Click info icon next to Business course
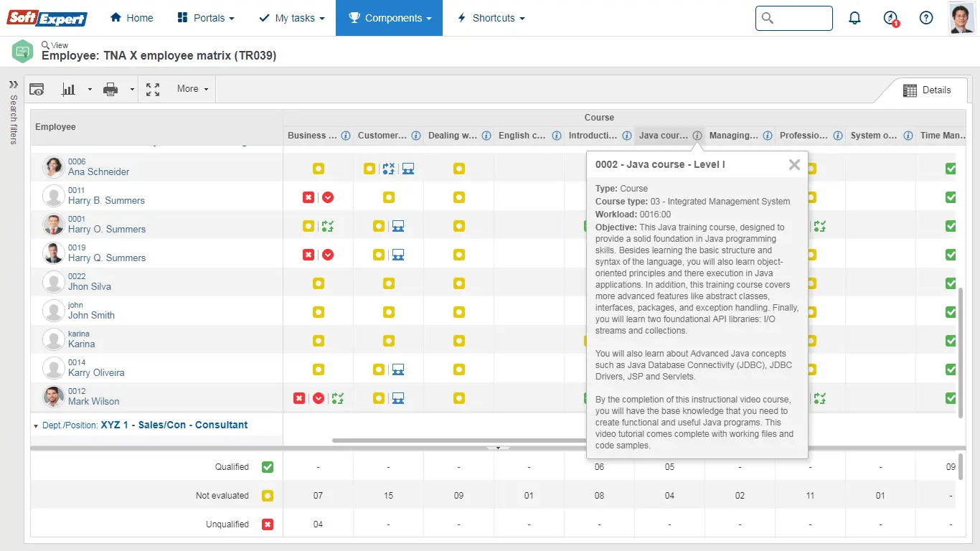This screenshot has height=551, width=980. [346, 136]
